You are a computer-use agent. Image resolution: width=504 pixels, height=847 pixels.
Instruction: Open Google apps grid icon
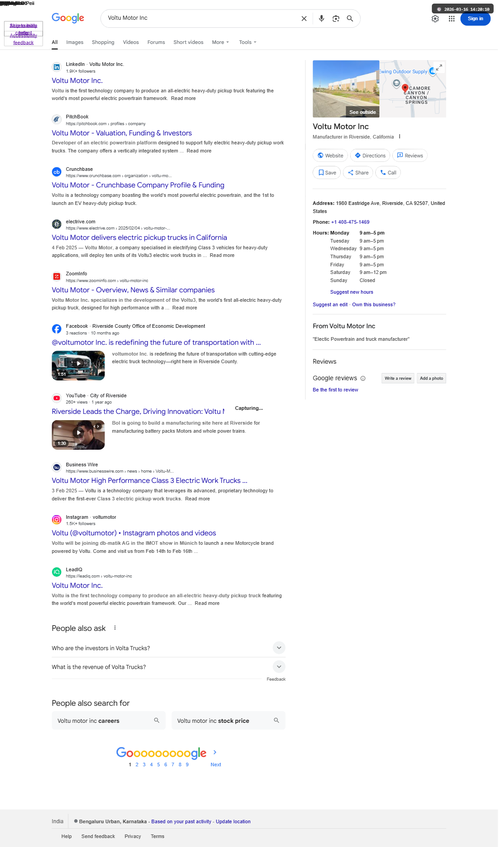coord(452,18)
